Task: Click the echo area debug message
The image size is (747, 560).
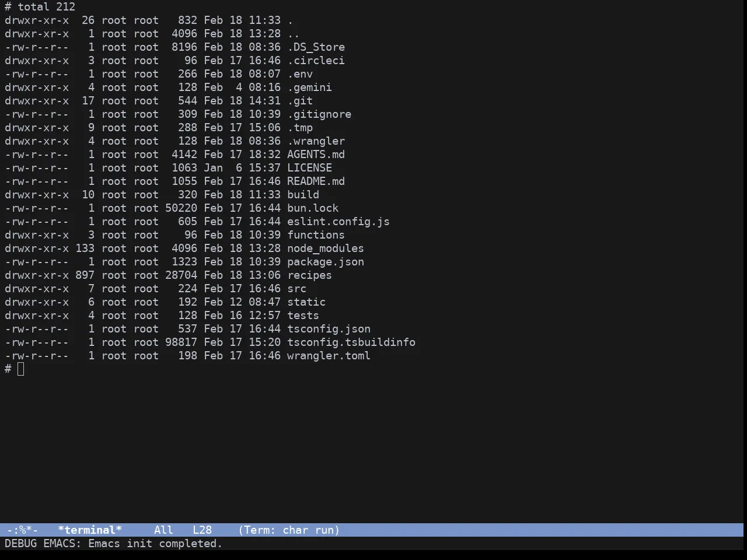Action: tap(113, 544)
